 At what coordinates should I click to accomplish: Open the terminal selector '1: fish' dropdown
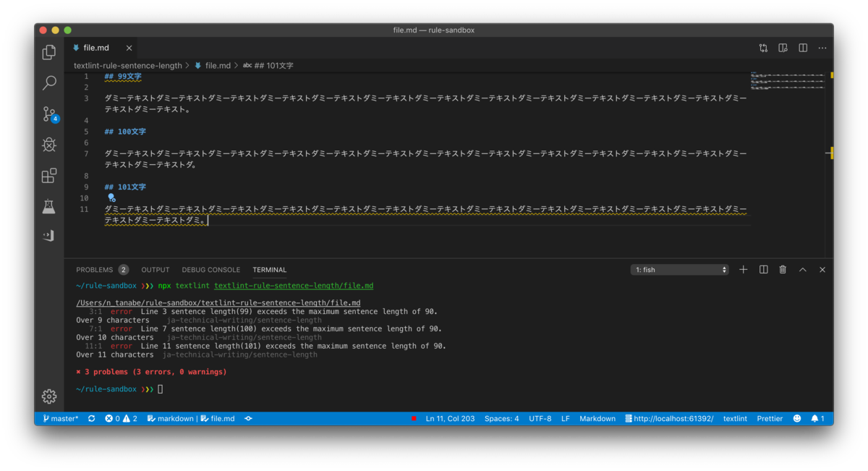680,270
